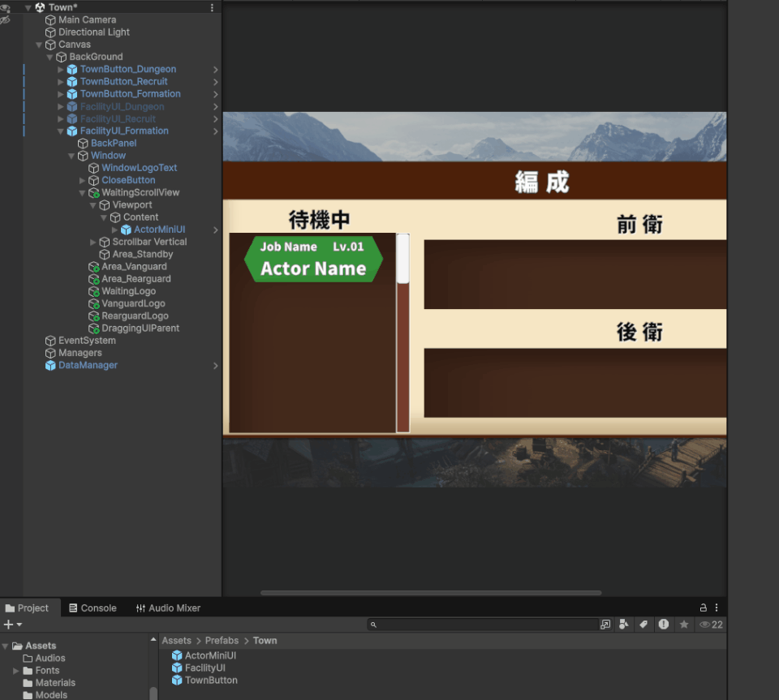Screen dimensions: 779x700
Task: Open TownButton_Recruit prefab via right chevron
Action: coord(215,82)
